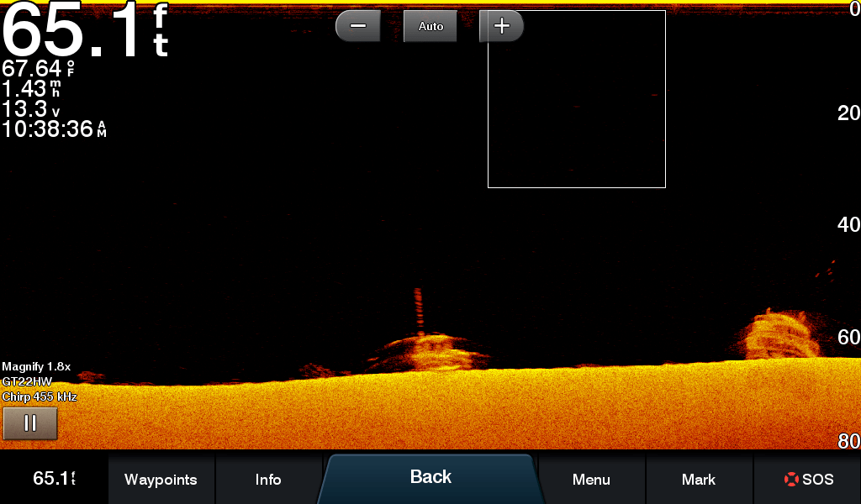The height and width of the screenshot is (504, 861).
Task: Go Back to the previous screen
Action: 430,477
